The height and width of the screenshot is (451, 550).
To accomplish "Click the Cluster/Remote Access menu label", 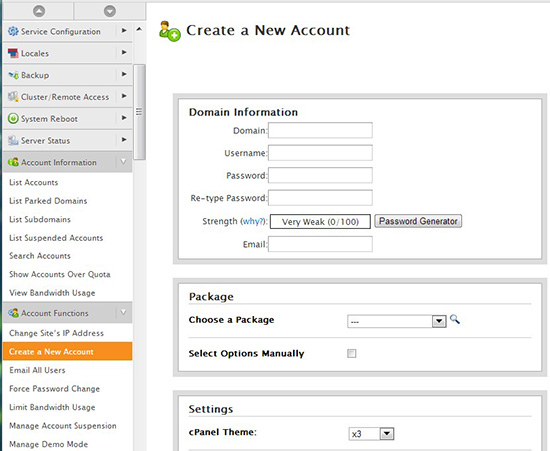I will [65, 97].
